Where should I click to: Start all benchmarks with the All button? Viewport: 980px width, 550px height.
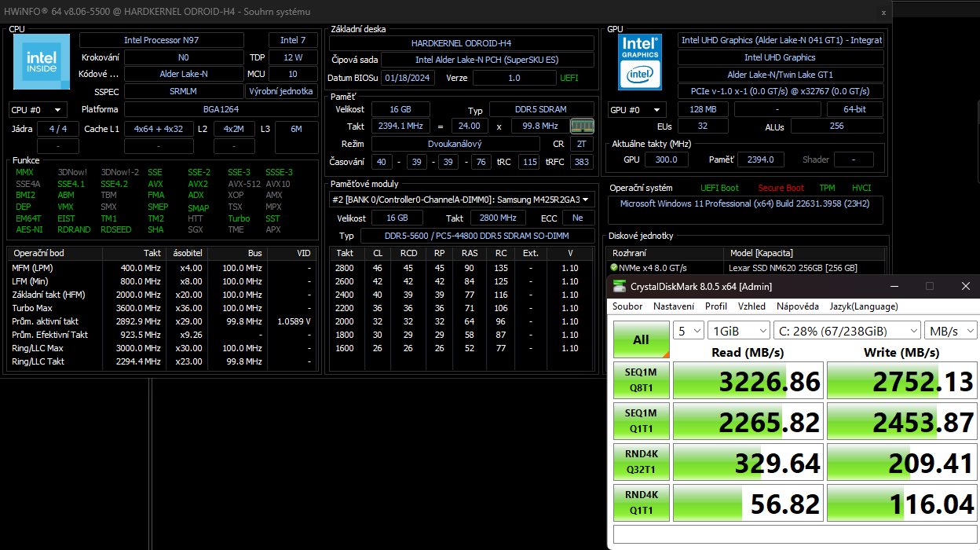point(641,340)
